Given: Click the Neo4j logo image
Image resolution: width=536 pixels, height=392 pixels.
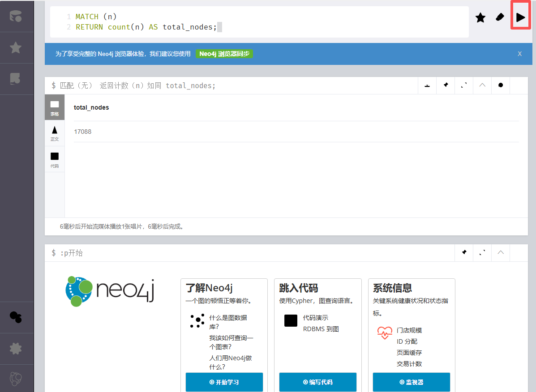Looking at the screenshot, I should click(110, 291).
